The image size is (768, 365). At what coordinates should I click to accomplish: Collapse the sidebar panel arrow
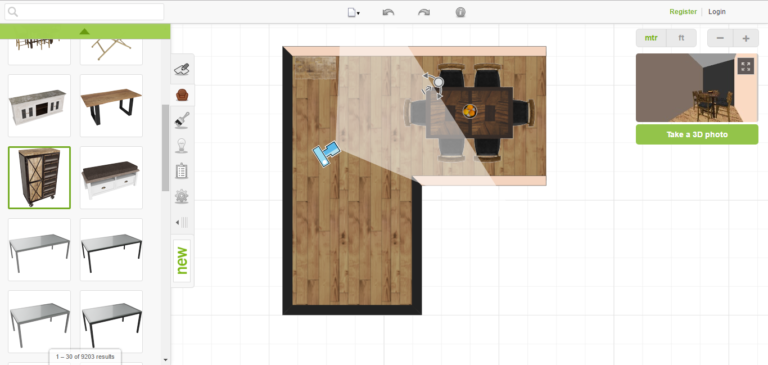pyautogui.click(x=182, y=223)
